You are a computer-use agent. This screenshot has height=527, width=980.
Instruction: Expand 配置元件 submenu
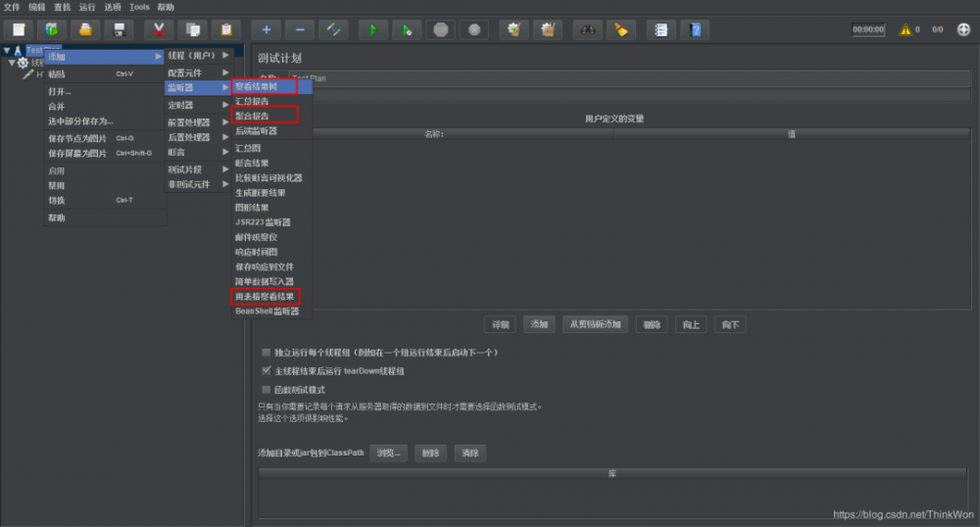(199, 72)
